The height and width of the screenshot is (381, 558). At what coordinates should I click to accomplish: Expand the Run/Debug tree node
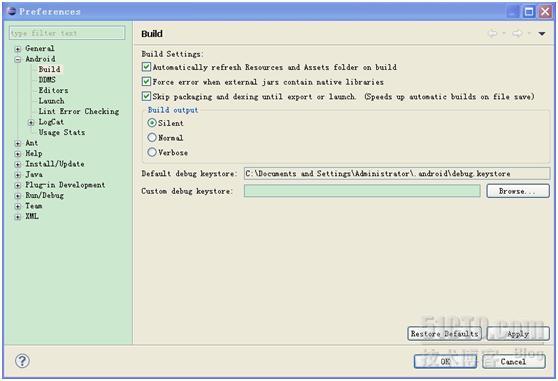click(17, 196)
